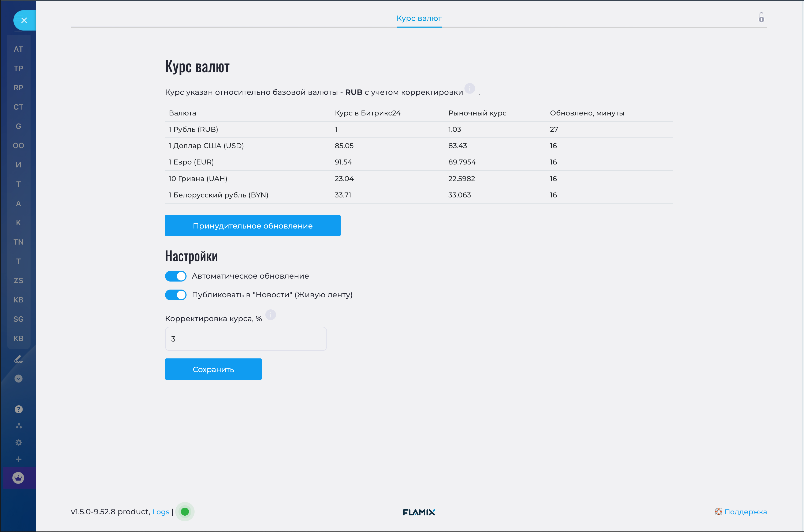
Task: Open the KB item above SG in sidebar
Action: point(18,300)
